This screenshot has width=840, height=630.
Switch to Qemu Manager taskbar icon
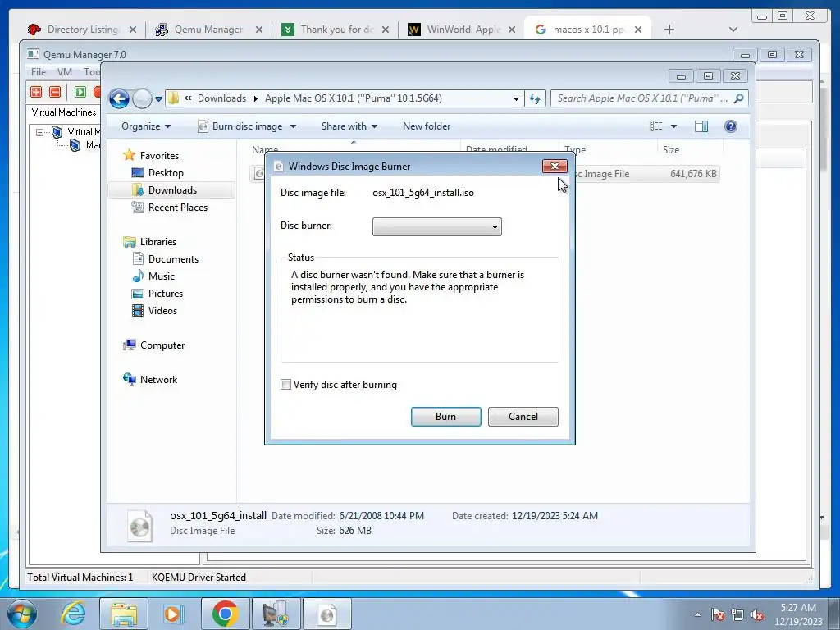tap(276, 614)
